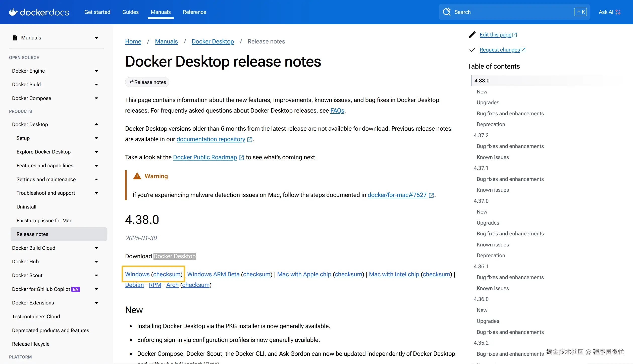Expand the Docker Scout sidebar section
This screenshot has height=364, width=633.
[96, 275]
